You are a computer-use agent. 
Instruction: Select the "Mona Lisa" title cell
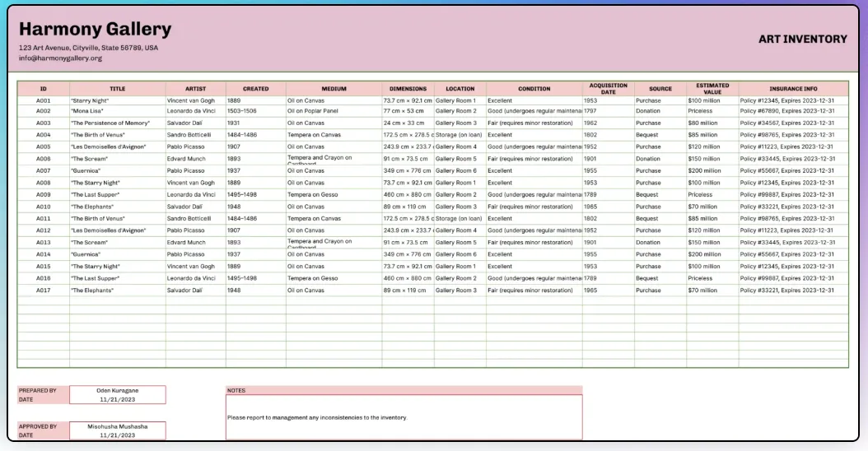(118, 111)
